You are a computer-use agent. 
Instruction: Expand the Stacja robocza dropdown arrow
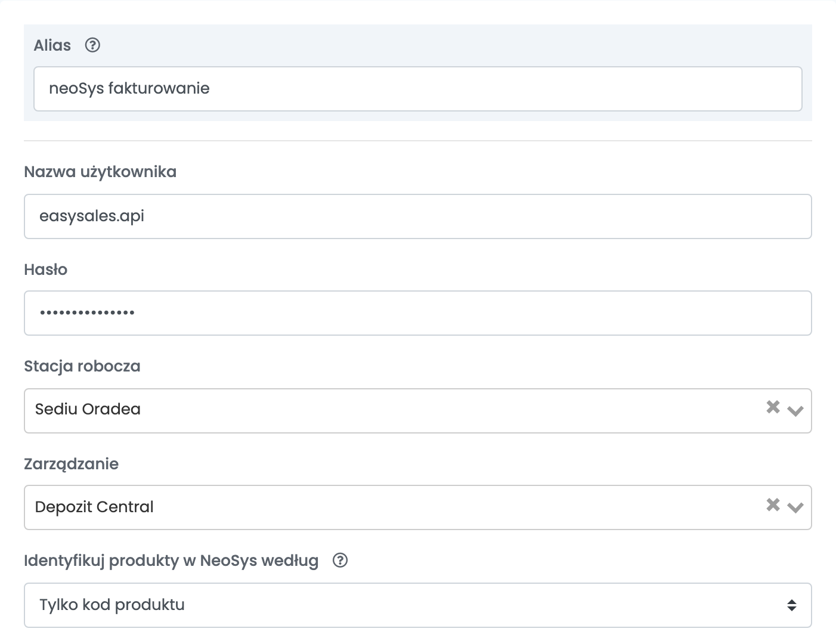795,411
